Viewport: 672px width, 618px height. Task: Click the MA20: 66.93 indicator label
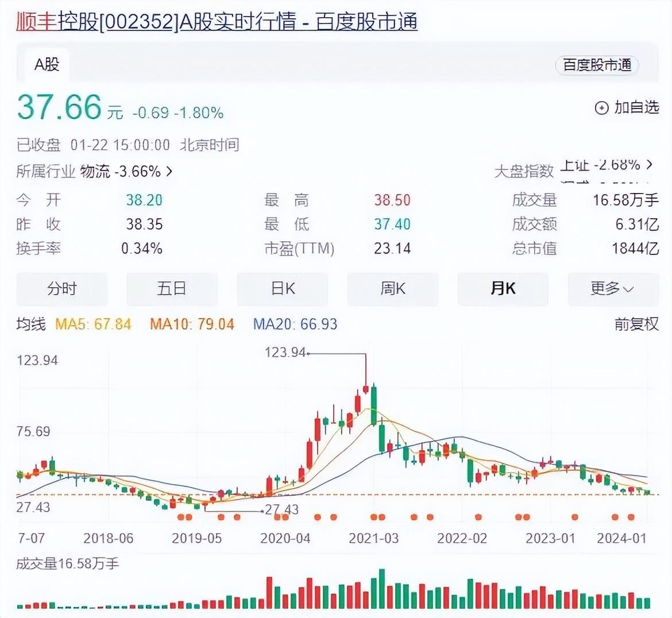(x=295, y=324)
